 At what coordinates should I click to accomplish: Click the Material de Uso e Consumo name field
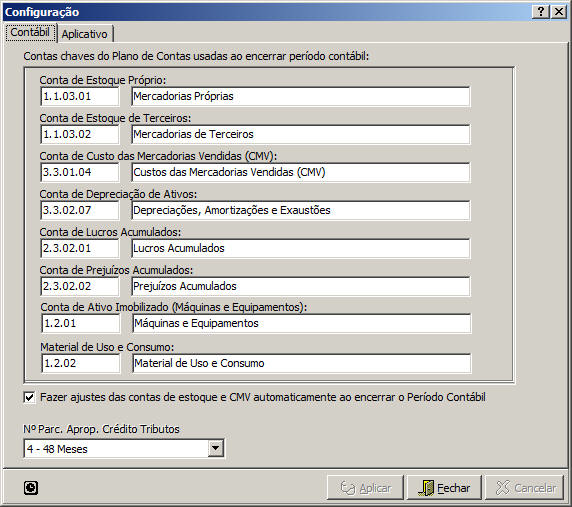pos(302,363)
